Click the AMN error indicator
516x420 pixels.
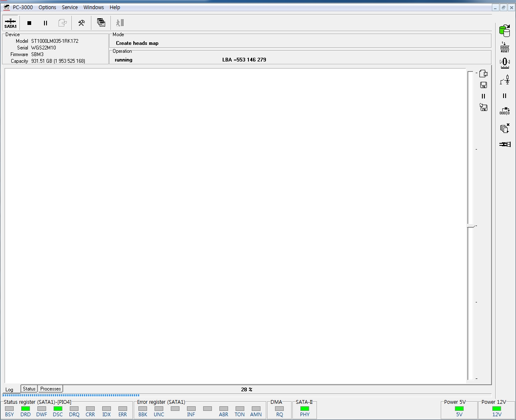tap(256, 409)
